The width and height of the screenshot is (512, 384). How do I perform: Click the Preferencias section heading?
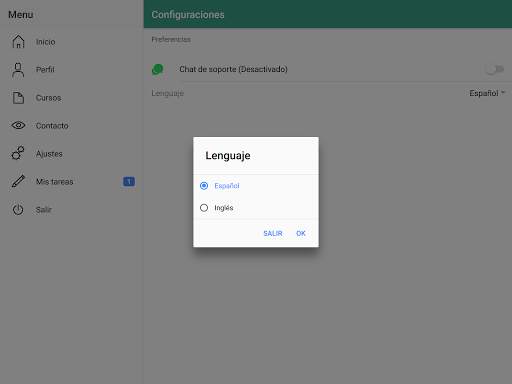coord(171,39)
